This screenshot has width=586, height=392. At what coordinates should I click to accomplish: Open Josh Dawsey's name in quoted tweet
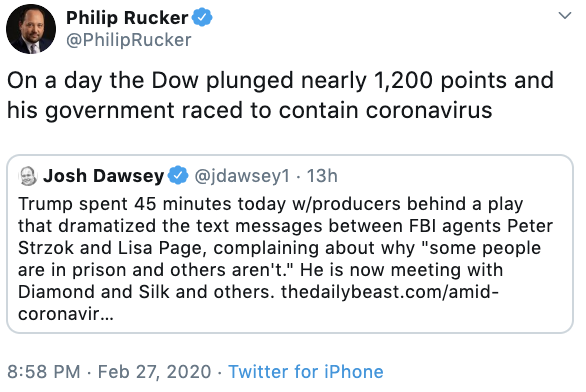tap(104, 176)
